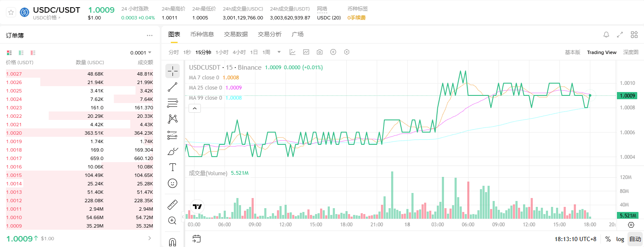Open technical indicators icon in chart toolbar
This screenshot has height=247, width=644.
pos(293,52)
